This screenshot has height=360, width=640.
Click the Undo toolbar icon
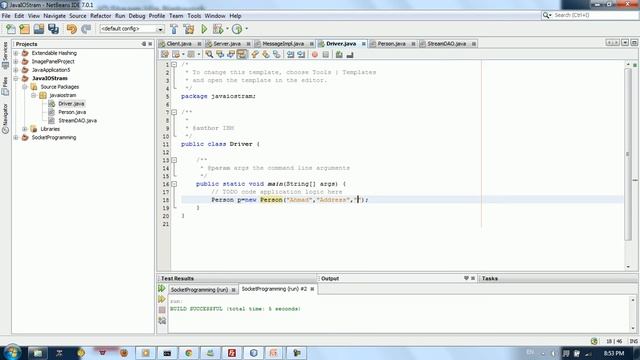[71, 29]
